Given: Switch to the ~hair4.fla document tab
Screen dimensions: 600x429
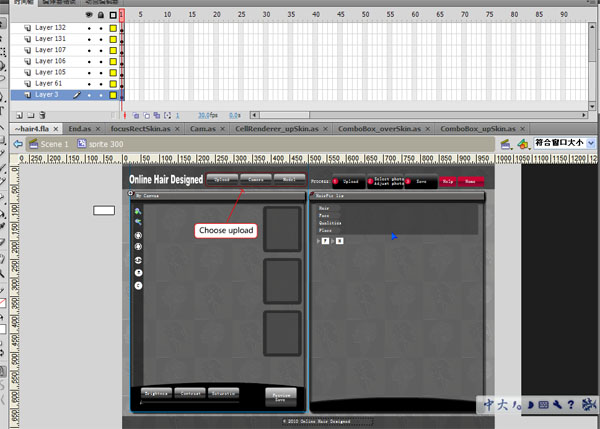Looking at the screenshot, I should click(x=32, y=129).
